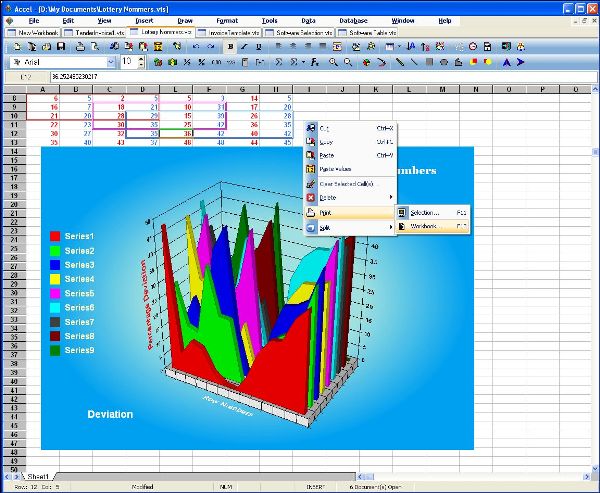Switch to InvoiceTemplate.vts tab
Screen dimensions: 600x493
coord(228,33)
